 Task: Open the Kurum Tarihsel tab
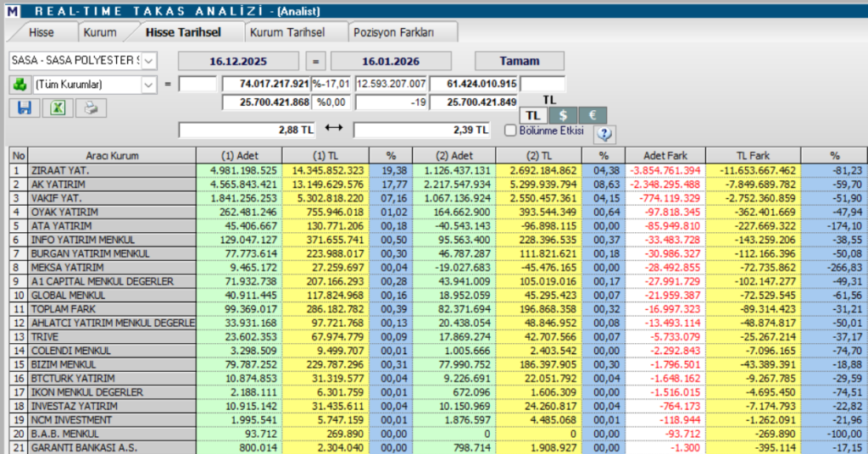[x=287, y=32]
